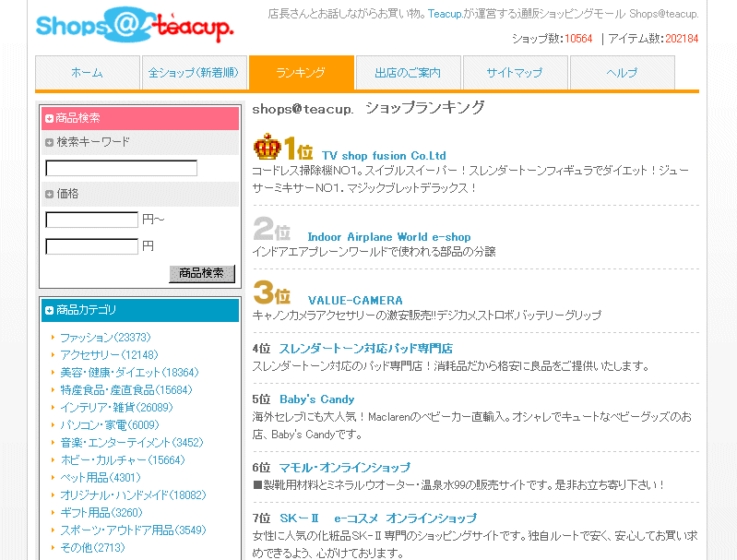
Task: Click the Shops@teacup logo
Action: [135, 25]
